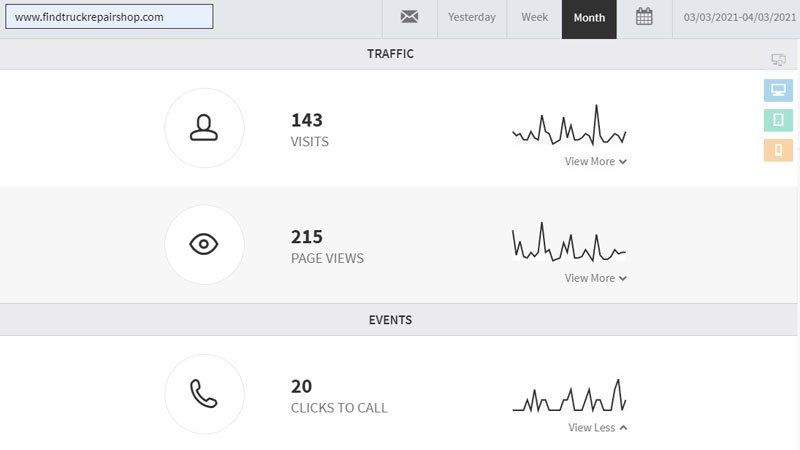Switch to Yesterday time range
The image size is (800, 450).
coord(471,17)
